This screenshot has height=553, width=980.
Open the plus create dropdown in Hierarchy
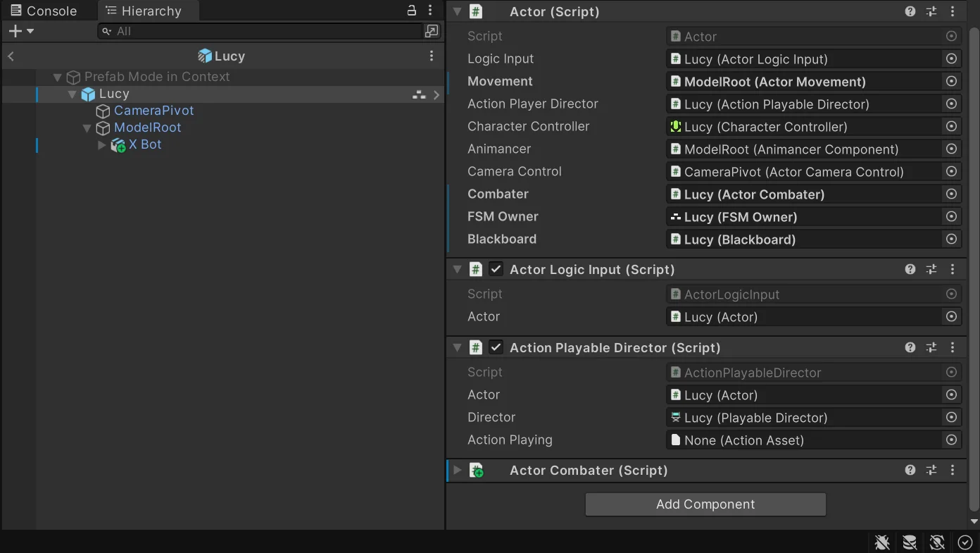(x=21, y=31)
